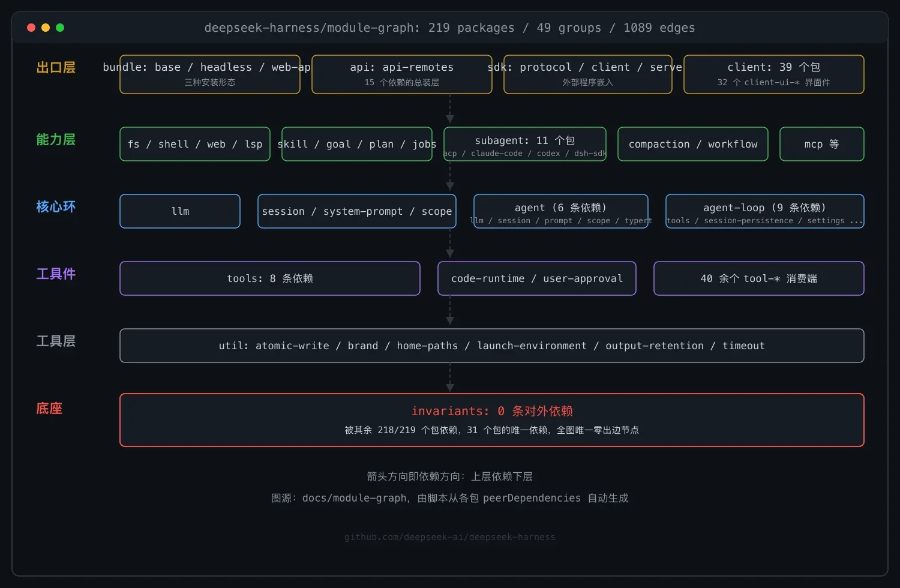
Task: Click the mcp 等 box
Action: point(822,144)
